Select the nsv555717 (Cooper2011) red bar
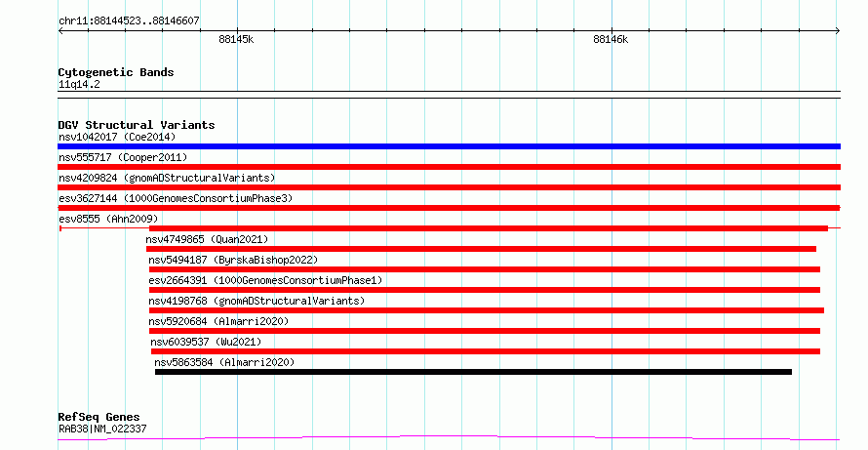The image size is (868, 450). (449, 167)
